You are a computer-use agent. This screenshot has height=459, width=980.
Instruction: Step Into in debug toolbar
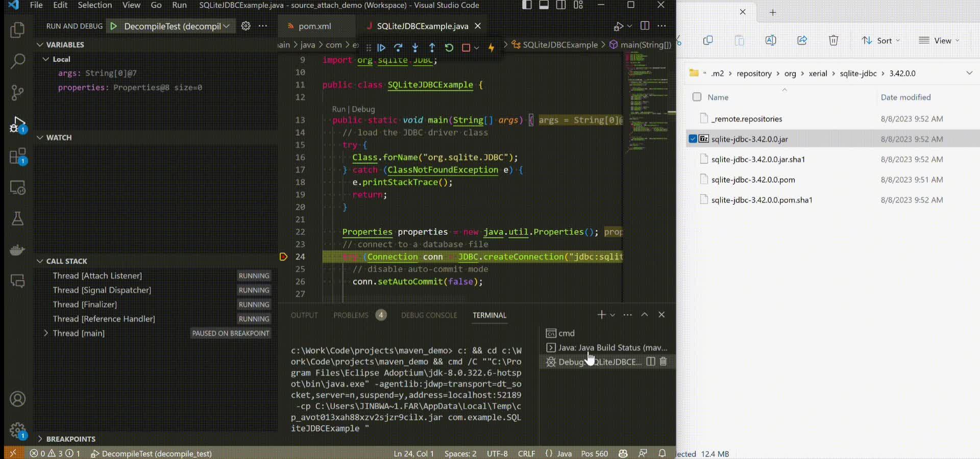point(415,47)
